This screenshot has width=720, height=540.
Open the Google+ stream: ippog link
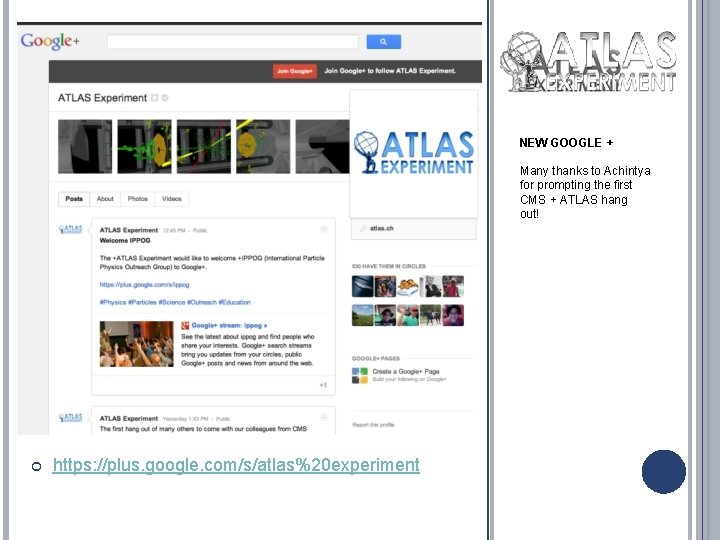coord(229,326)
